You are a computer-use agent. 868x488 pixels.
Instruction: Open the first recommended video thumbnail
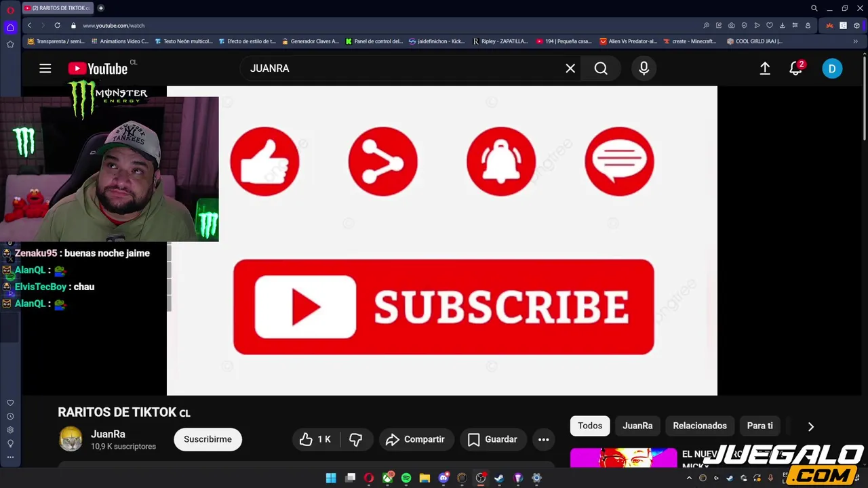point(623,458)
